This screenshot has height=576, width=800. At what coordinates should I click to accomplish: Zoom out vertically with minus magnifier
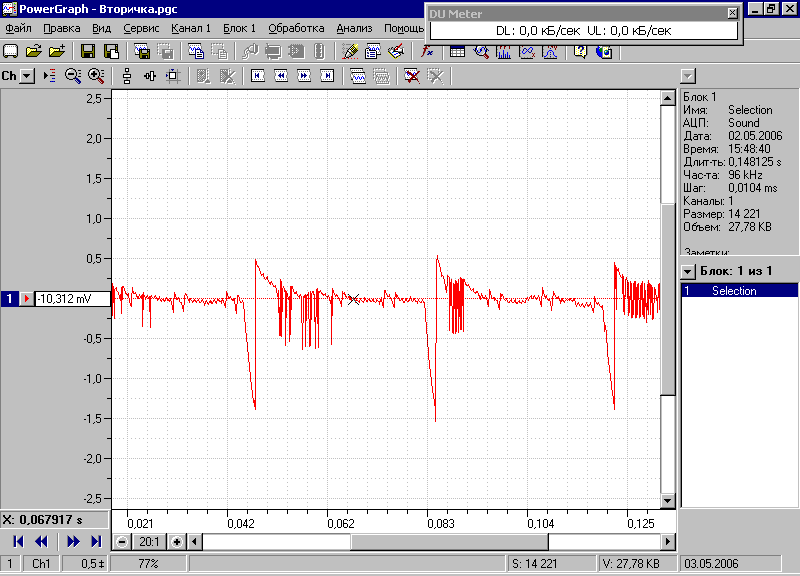coord(73,76)
